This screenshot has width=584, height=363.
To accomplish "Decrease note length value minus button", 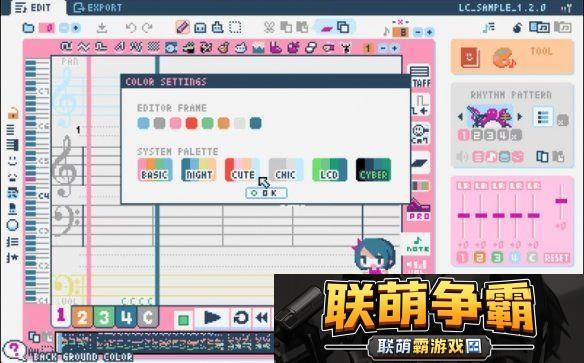I will pyautogui.click(x=418, y=32).
